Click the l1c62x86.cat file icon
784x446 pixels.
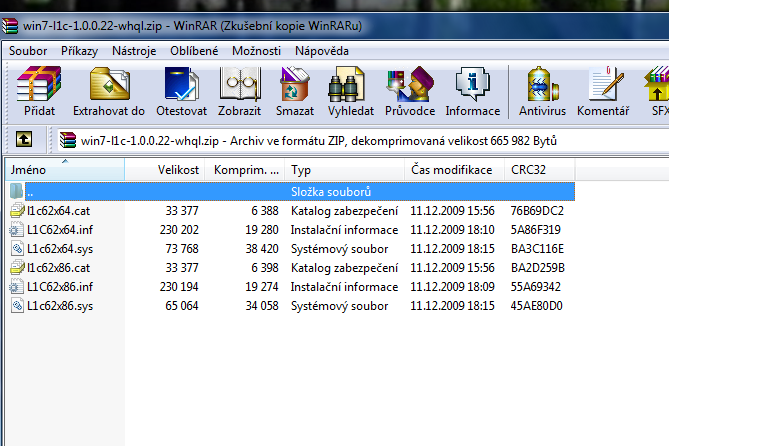tap(17, 268)
